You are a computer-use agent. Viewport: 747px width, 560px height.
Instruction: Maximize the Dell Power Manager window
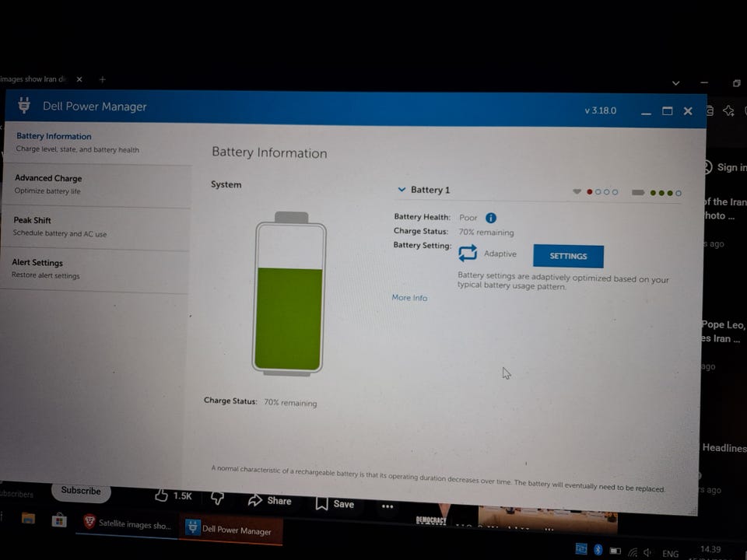668,111
